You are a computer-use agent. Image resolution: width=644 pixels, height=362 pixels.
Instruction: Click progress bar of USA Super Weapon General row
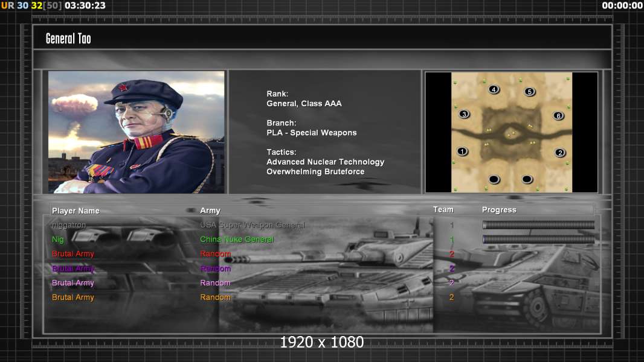coord(538,224)
